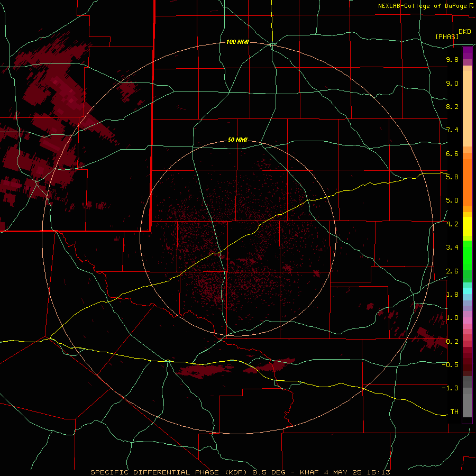Click the 4 MAY 25 15:13 timestamp
Image resolution: width=476 pixels, height=476 pixels.
(357, 472)
